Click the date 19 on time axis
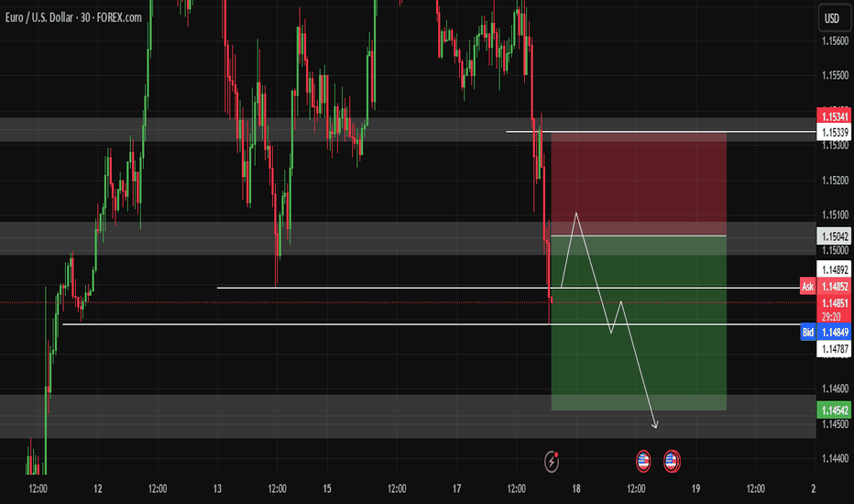854x504 pixels. [695, 488]
